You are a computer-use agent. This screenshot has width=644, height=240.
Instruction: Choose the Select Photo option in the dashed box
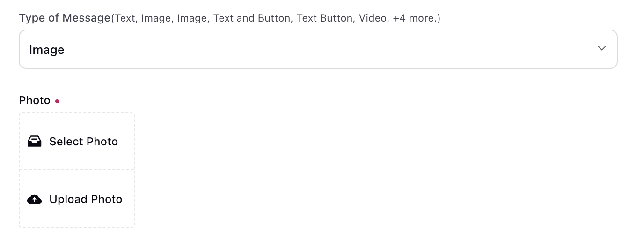click(x=77, y=141)
